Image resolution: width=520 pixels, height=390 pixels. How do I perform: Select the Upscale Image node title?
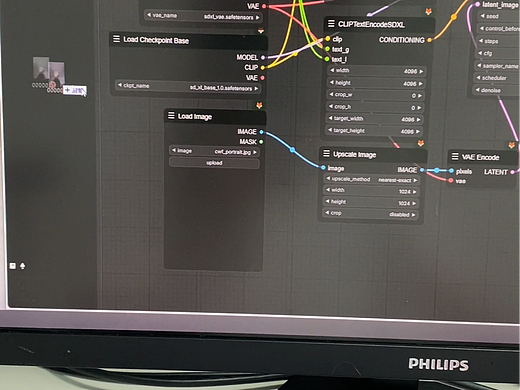point(355,154)
